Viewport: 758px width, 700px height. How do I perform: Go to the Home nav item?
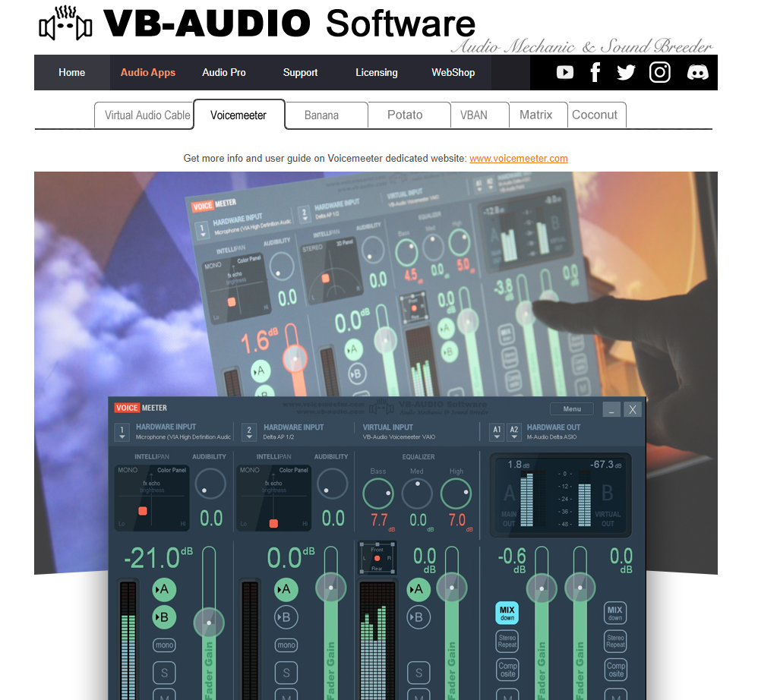click(x=71, y=72)
